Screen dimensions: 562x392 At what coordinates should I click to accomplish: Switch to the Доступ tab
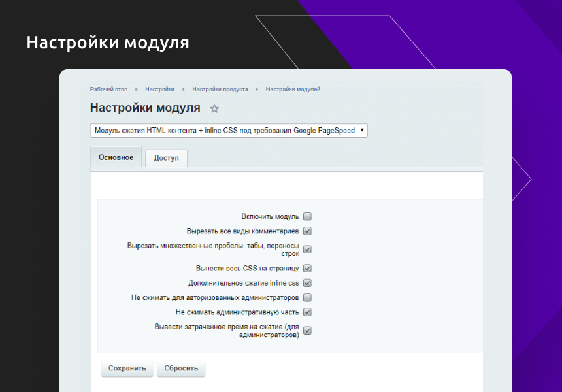coord(166,158)
